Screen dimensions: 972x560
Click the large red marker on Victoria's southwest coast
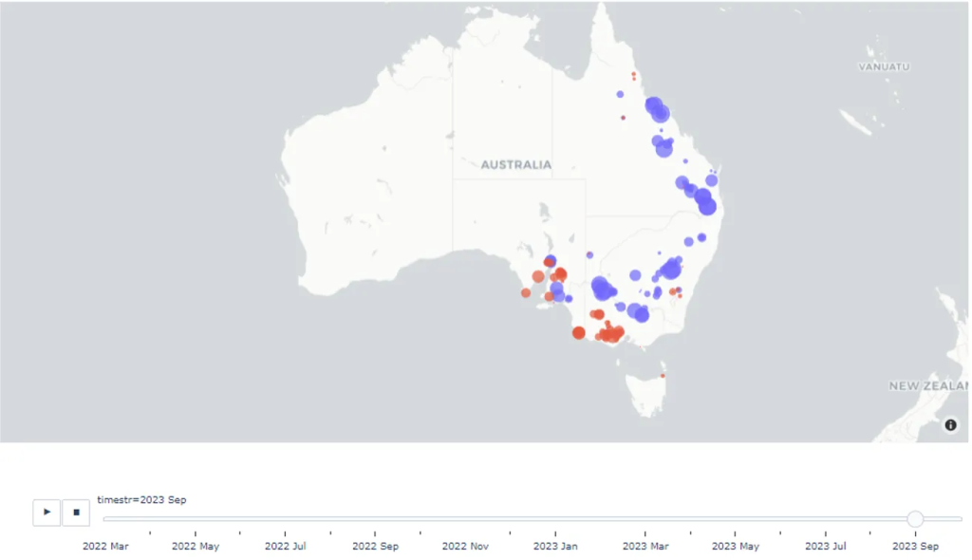click(x=579, y=332)
